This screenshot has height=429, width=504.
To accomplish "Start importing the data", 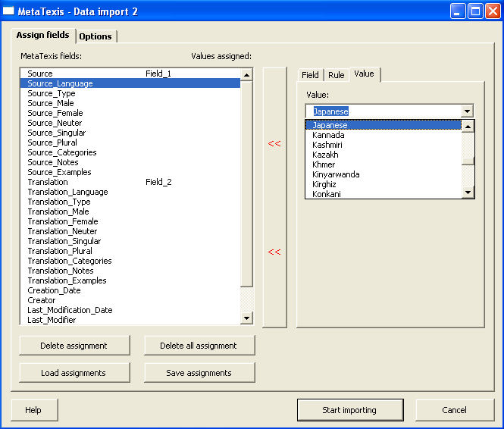I will pos(350,410).
